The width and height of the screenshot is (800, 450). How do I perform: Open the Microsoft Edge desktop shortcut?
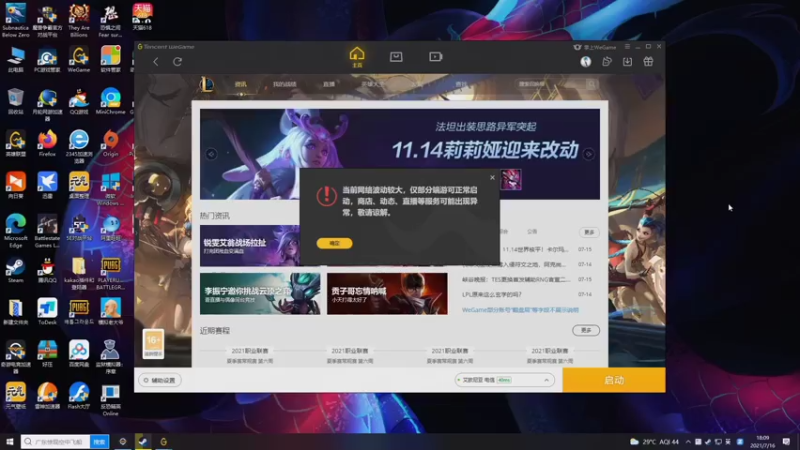(x=15, y=231)
